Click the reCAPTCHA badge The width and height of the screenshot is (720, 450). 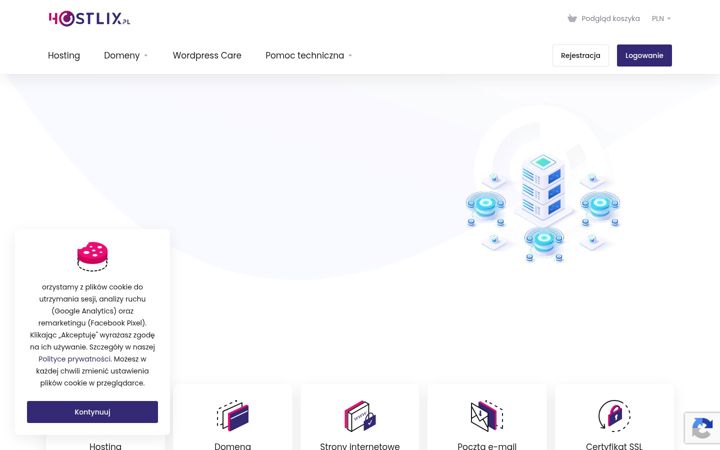(702, 428)
